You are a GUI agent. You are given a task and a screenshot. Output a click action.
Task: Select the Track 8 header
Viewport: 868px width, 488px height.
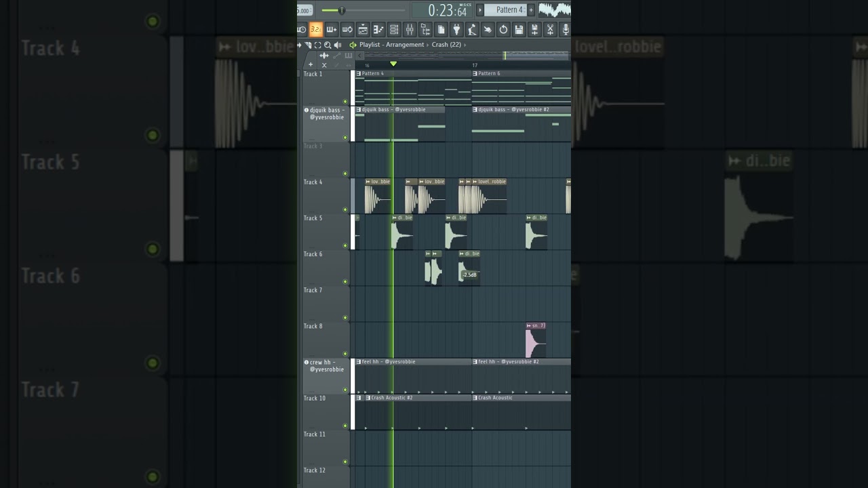[325, 340]
